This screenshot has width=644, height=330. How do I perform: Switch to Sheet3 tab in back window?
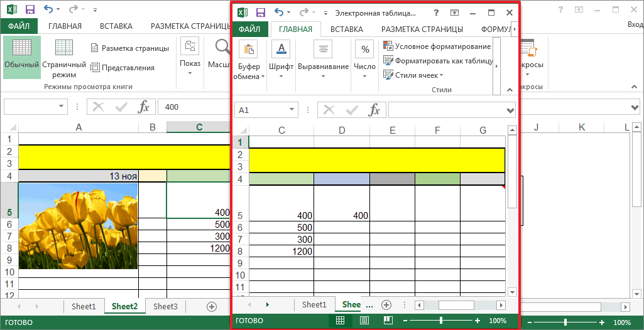pos(165,306)
